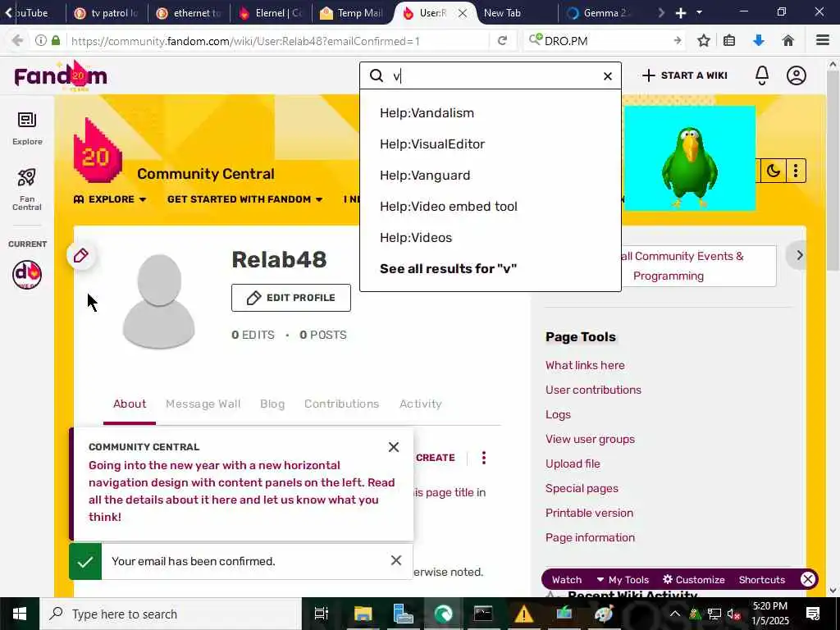Click the current wiki DC icon
The image size is (840, 630).
[x=27, y=274]
